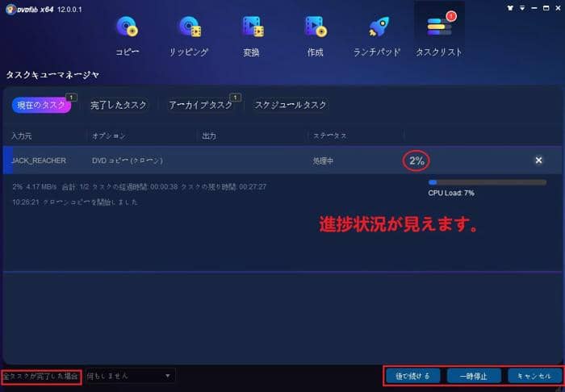Switch to 現在のタスク tab

tap(41, 105)
